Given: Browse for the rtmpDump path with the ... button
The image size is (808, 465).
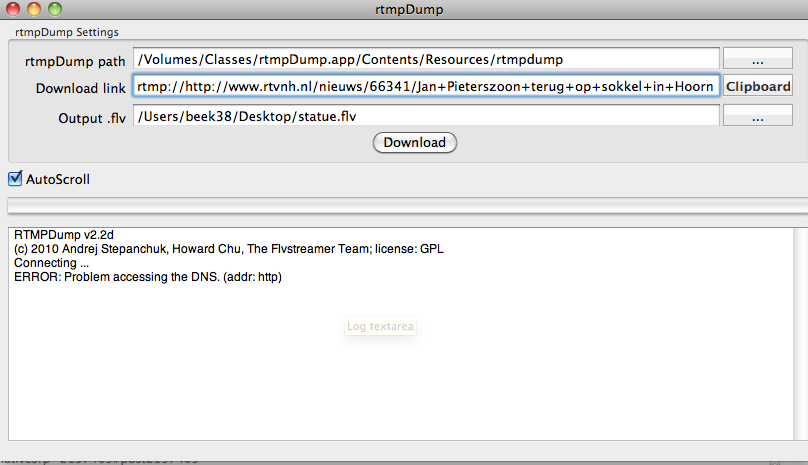Looking at the screenshot, I should pyautogui.click(x=757, y=60).
